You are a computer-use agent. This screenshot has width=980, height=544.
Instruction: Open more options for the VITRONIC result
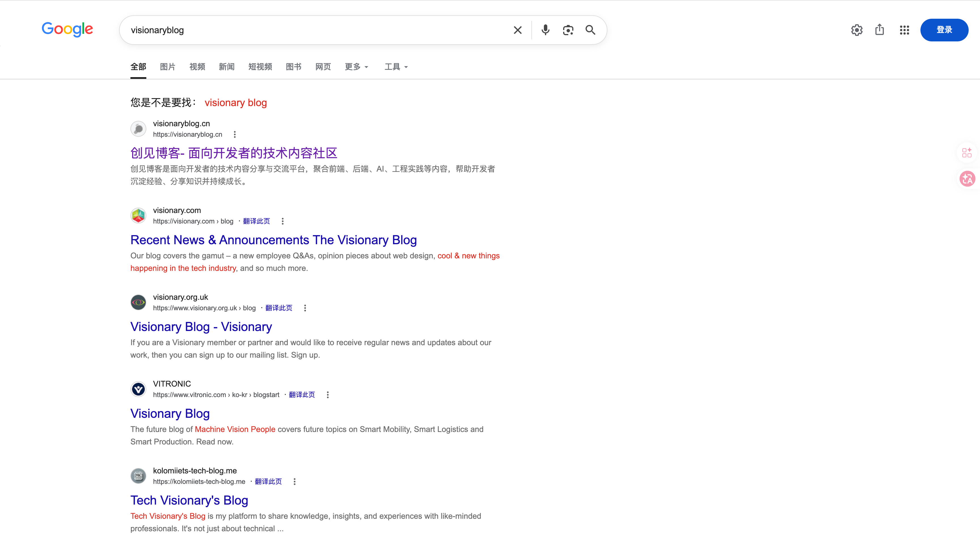(x=328, y=395)
